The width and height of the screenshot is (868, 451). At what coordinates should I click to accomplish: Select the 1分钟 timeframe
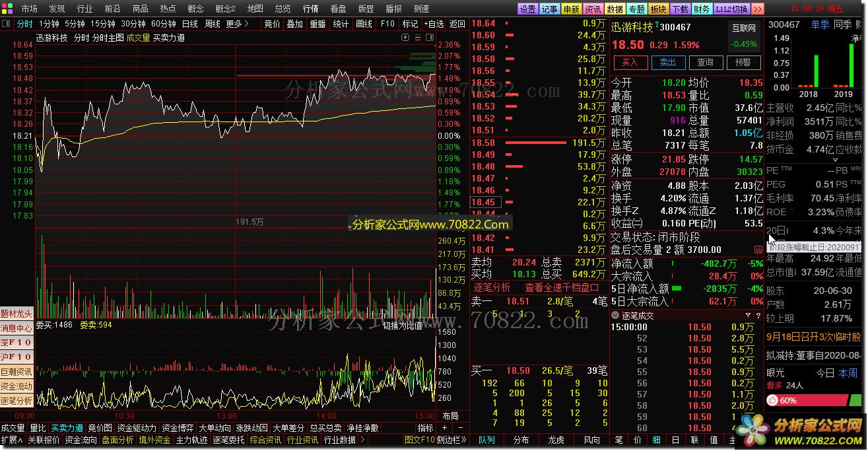tap(49, 24)
